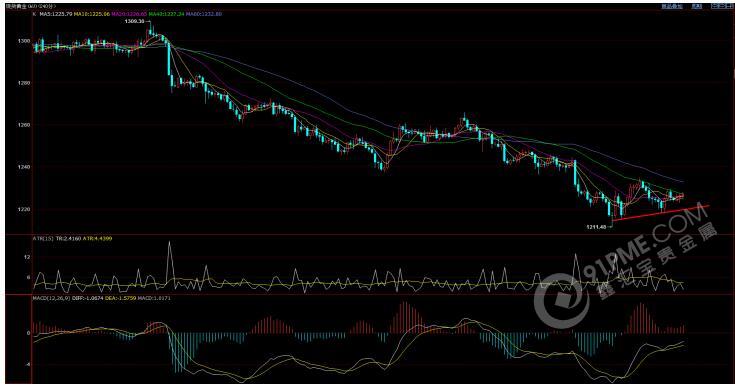735x385 pixels.
Task: Select the chart title with 240 minute period
Action: [x=31, y=6]
